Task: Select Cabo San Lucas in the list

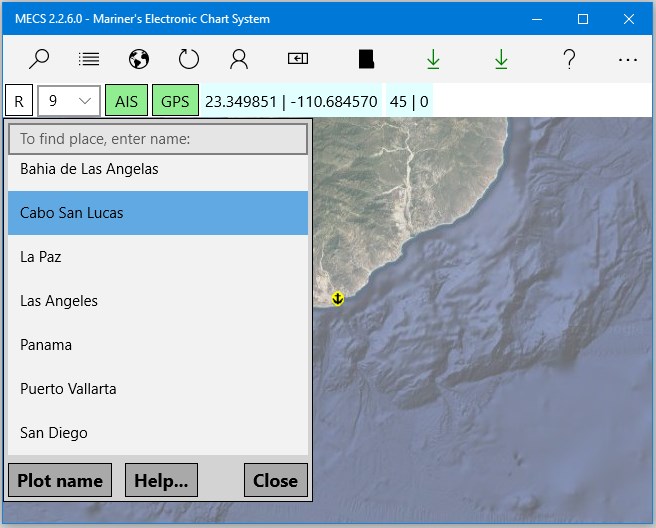Action: coord(158,213)
